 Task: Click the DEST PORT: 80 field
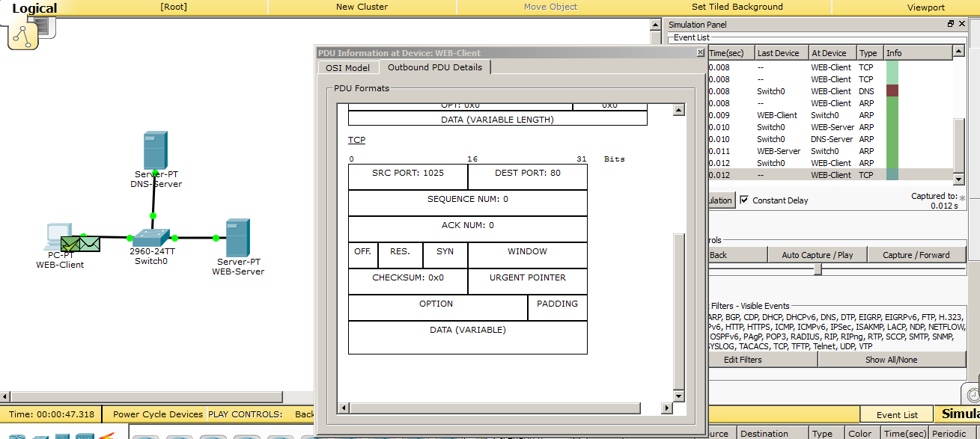click(x=528, y=177)
